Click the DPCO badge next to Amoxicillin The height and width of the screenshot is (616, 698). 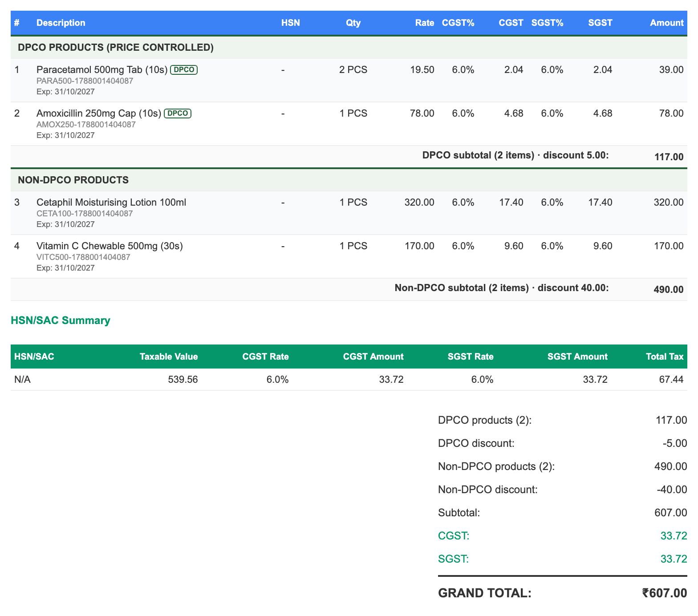[x=178, y=113]
